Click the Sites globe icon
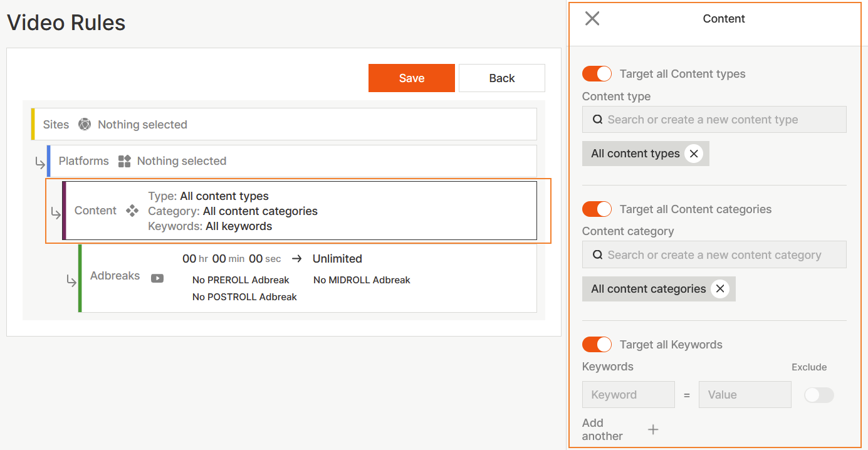Image resolution: width=868 pixels, height=450 pixels. tap(85, 124)
